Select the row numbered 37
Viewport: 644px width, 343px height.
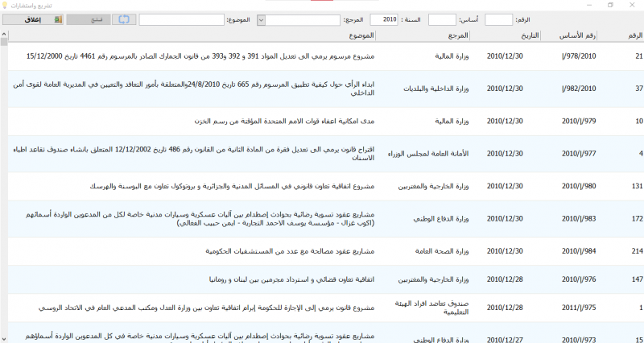coord(326,89)
